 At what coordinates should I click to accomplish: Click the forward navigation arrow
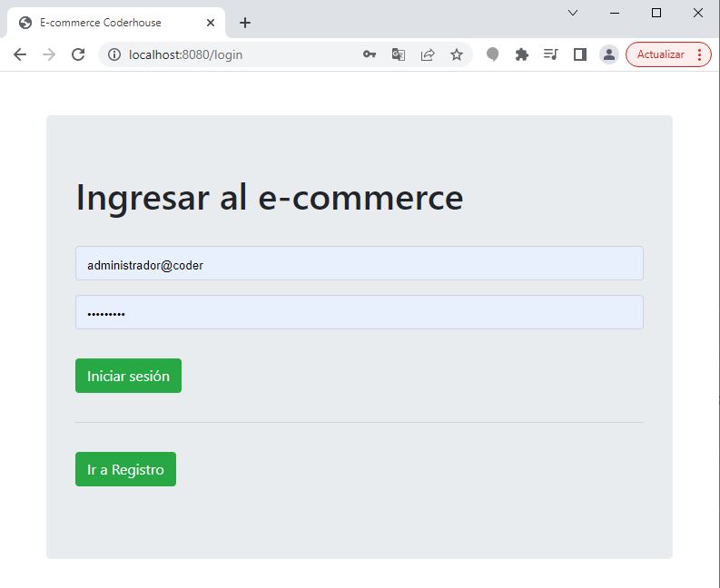coord(49,54)
